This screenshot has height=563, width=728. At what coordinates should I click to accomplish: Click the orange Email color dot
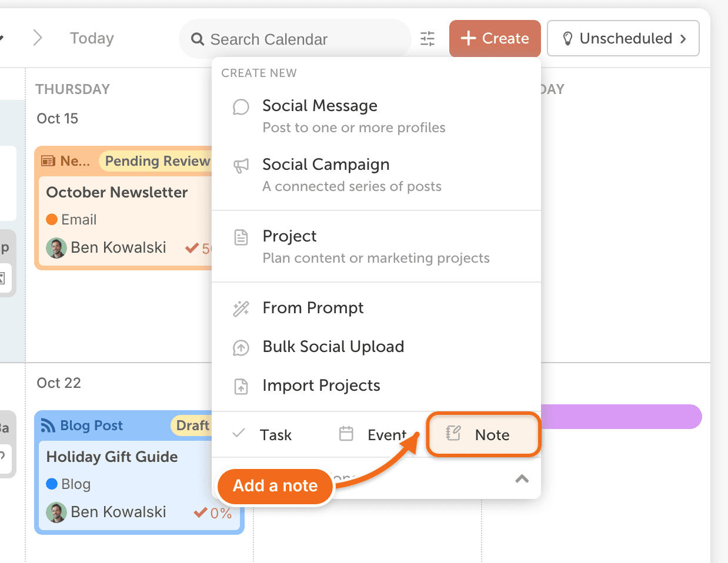pos(52,219)
